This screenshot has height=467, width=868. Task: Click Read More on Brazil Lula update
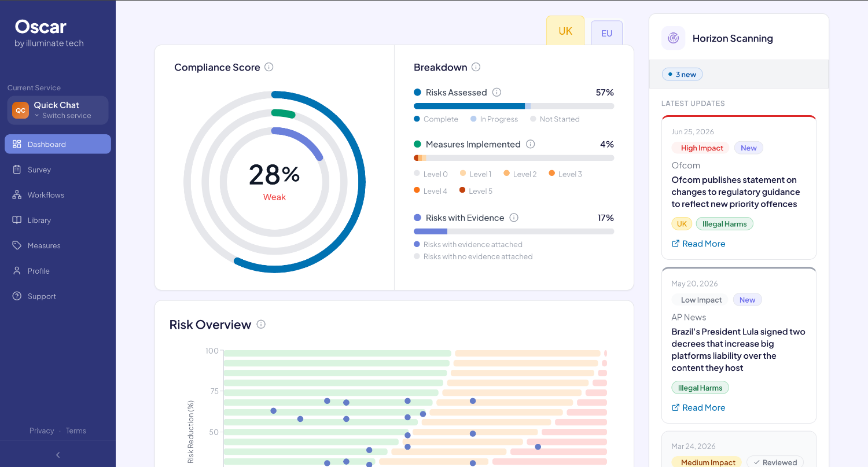[x=698, y=407]
